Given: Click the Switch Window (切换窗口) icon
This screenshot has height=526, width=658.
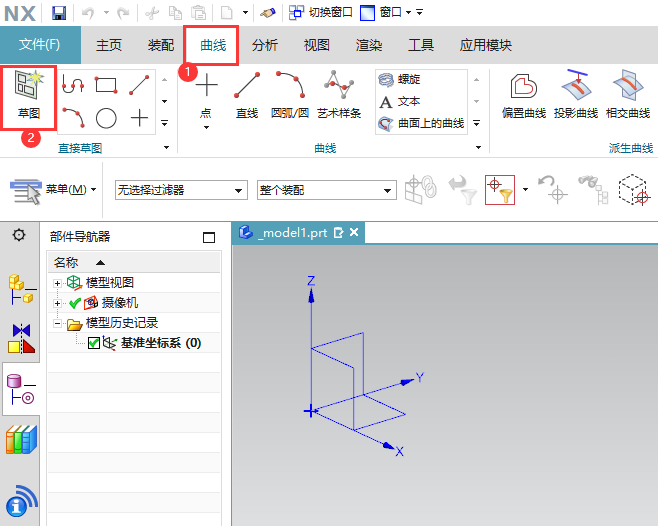Looking at the screenshot, I should [296, 13].
